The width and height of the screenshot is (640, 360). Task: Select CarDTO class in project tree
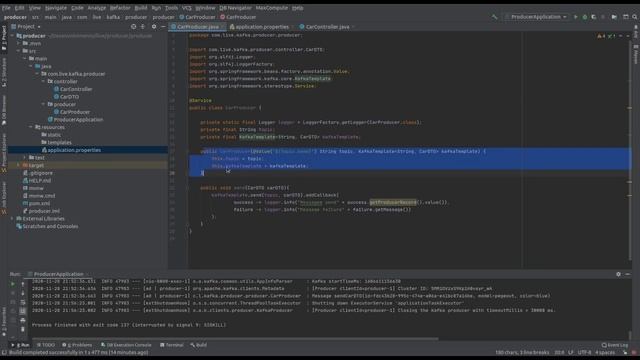tap(69, 97)
